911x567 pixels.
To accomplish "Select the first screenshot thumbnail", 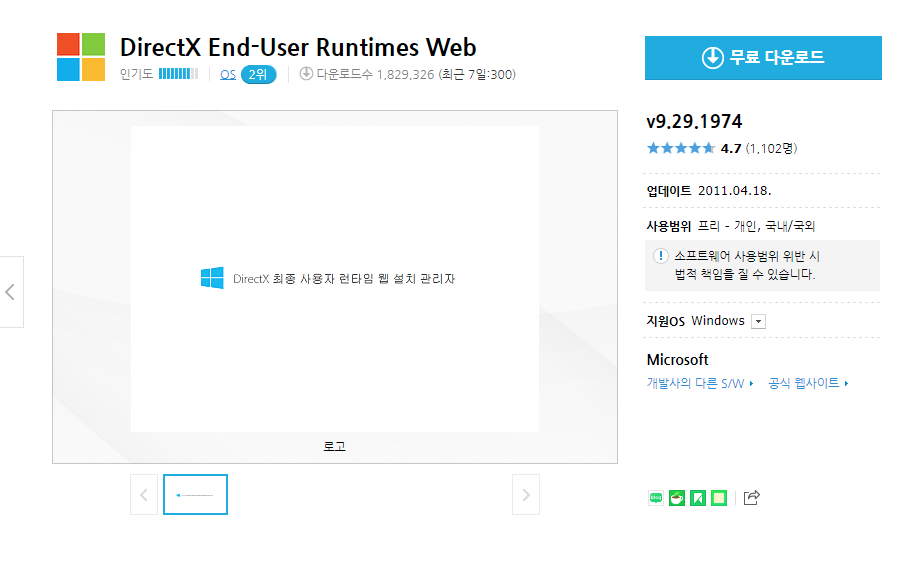I will coord(195,494).
